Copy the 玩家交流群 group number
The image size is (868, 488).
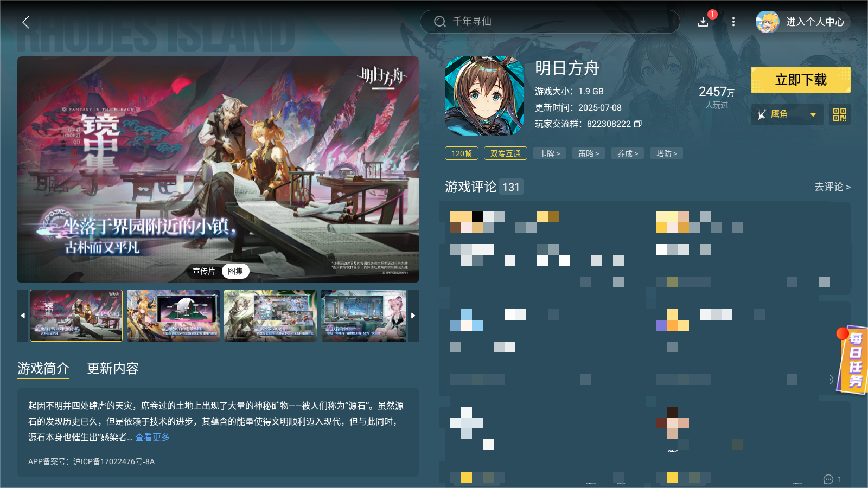[638, 124]
